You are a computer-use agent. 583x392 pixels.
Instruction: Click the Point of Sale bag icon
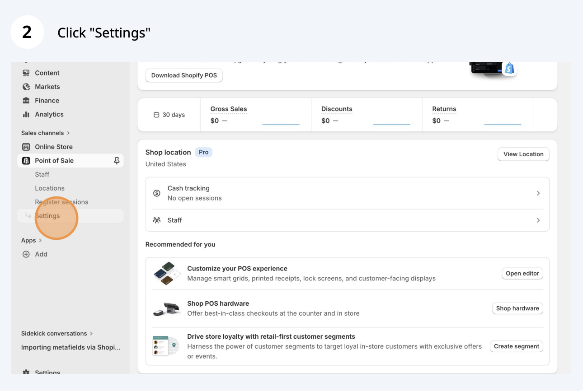(x=26, y=161)
